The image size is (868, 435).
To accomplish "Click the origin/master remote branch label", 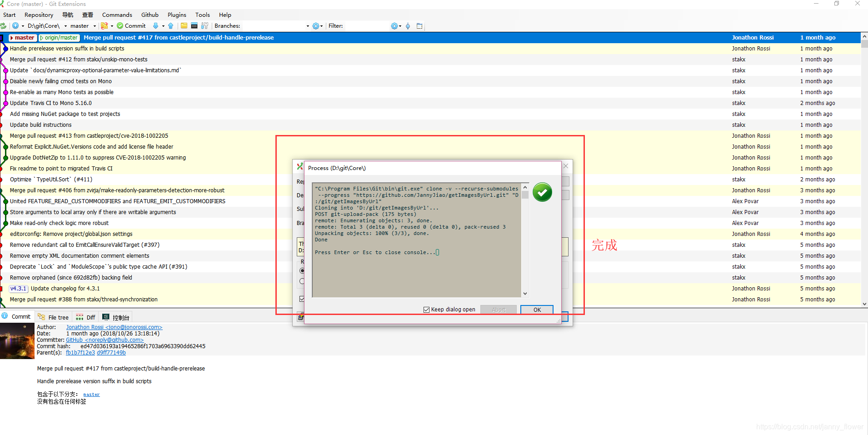I will [60, 38].
